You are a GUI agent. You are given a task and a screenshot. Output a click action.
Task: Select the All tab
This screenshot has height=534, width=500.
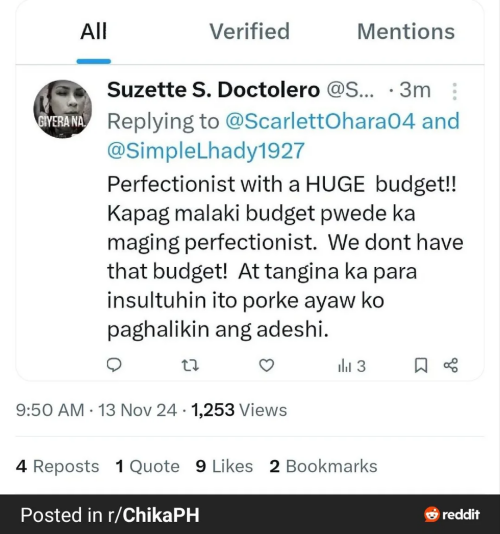94,31
